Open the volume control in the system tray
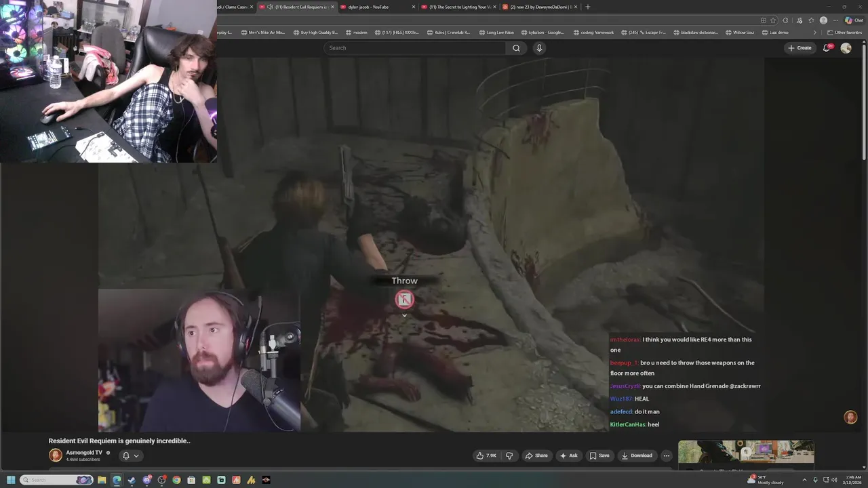The height and width of the screenshot is (488, 868). point(834,480)
